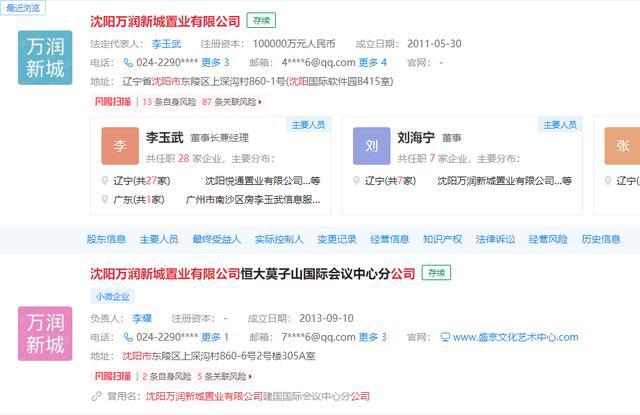The height and width of the screenshot is (415, 640).
Task: Open the pink 万润新城 branch company logo
Action: [x=45, y=333]
